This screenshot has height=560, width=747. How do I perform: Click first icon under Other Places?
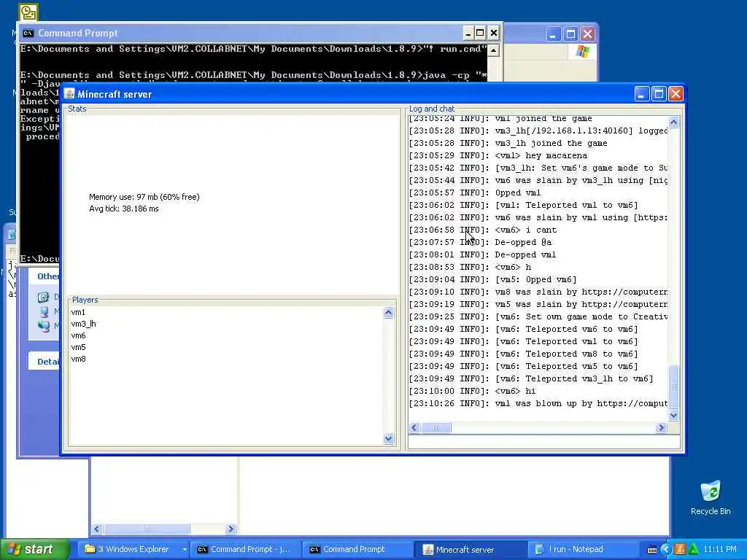(x=43, y=297)
